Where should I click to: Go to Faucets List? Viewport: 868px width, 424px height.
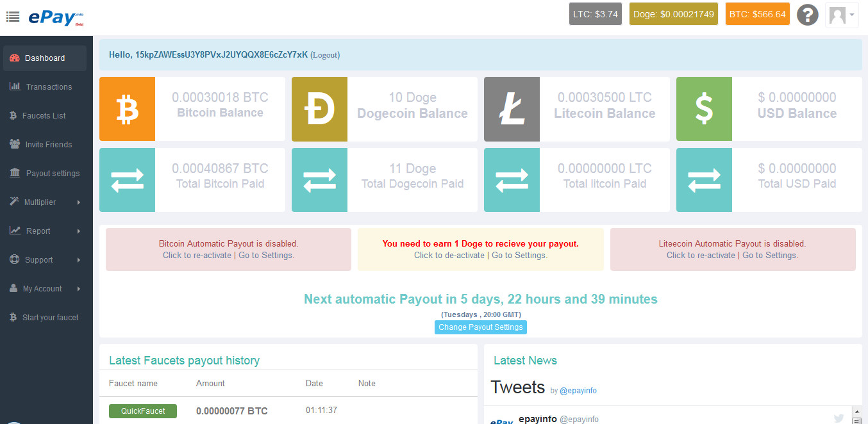pos(45,115)
